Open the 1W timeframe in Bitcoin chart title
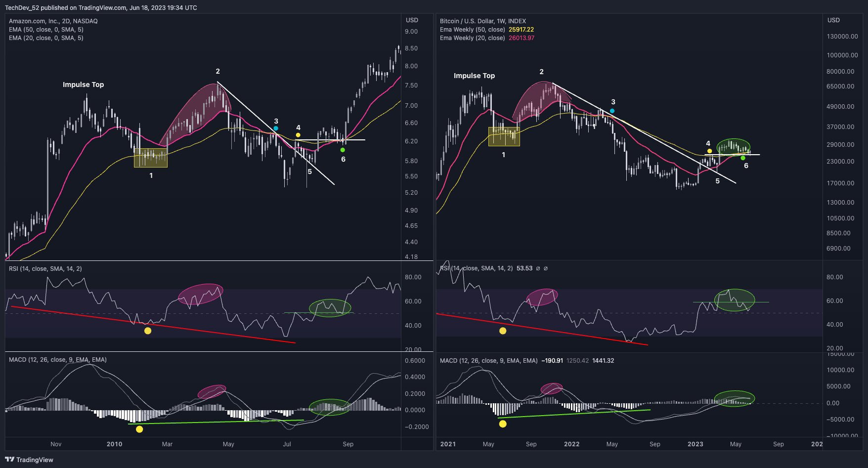This screenshot has height=468, width=868. [499, 21]
